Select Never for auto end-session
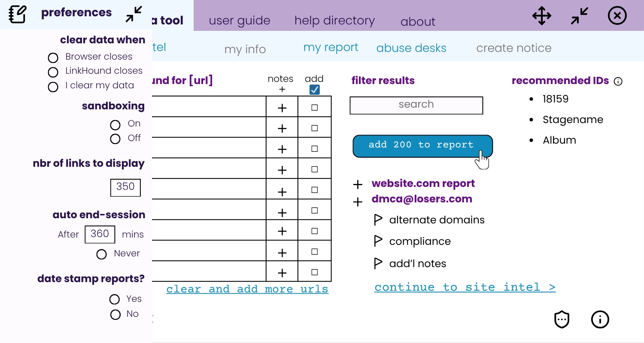 [101, 255]
